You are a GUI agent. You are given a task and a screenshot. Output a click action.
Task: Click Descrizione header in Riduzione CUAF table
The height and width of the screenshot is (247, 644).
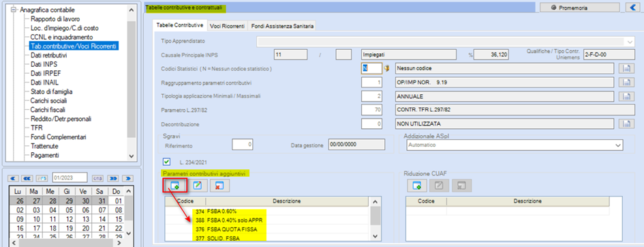(x=527, y=201)
